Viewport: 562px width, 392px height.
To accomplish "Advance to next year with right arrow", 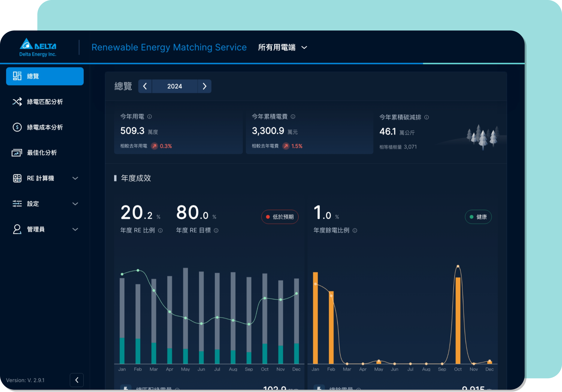I will [205, 86].
